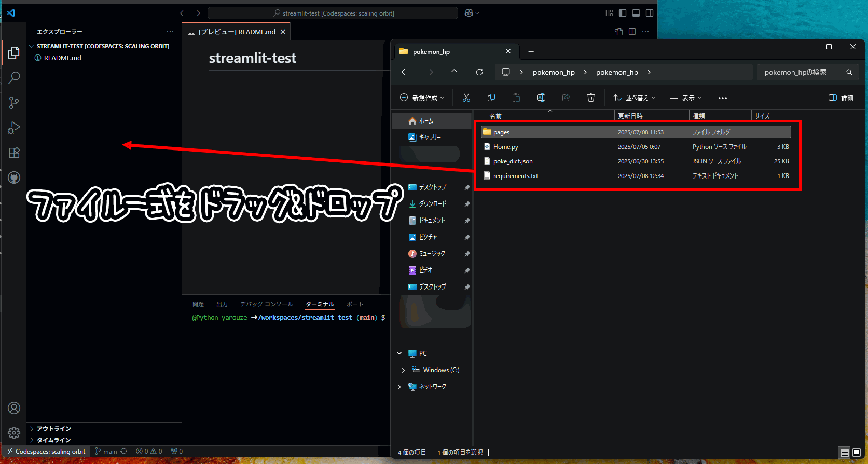The image size is (868, 464).
Task: Click the VS Code command center search box
Action: click(x=333, y=13)
